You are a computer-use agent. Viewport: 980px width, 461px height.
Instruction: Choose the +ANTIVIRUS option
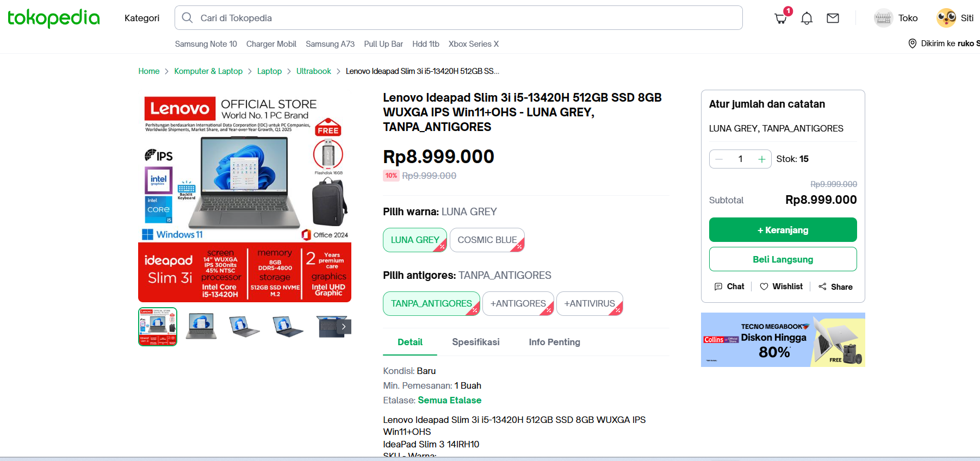point(590,303)
